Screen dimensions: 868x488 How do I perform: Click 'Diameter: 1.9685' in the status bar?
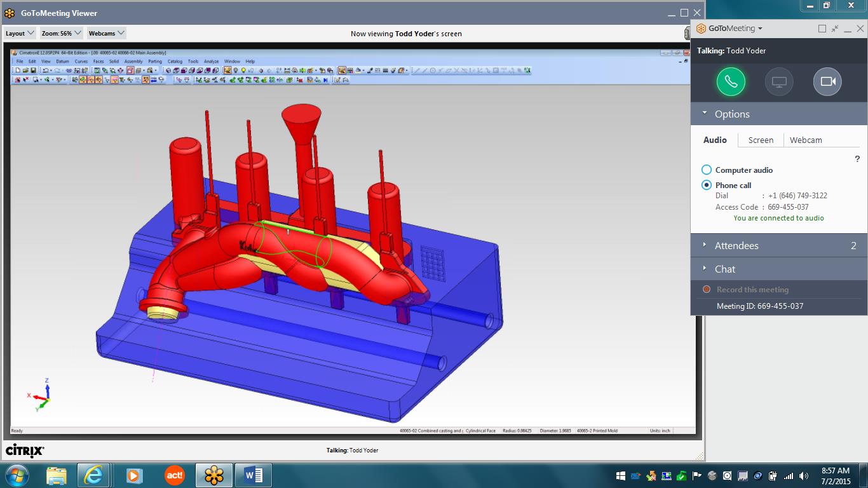click(557, 431)
